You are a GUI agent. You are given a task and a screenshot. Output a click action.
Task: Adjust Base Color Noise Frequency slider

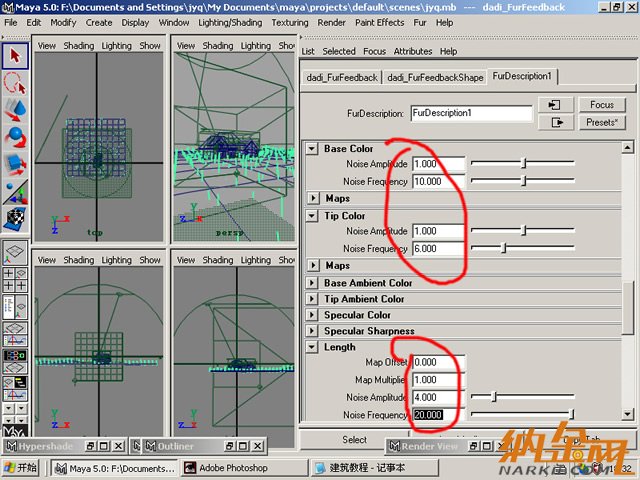point(523,180)
